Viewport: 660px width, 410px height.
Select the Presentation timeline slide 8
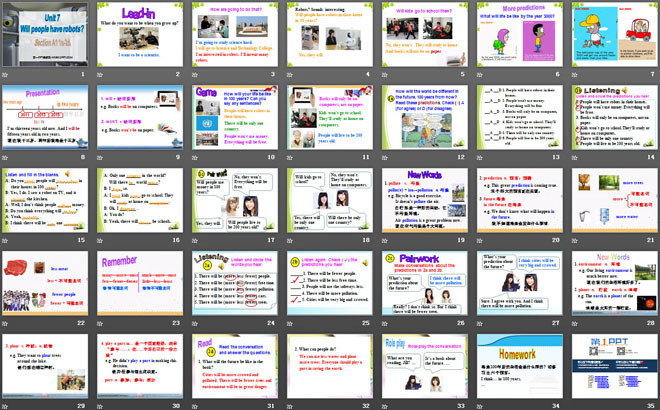(x=45, y=117)
